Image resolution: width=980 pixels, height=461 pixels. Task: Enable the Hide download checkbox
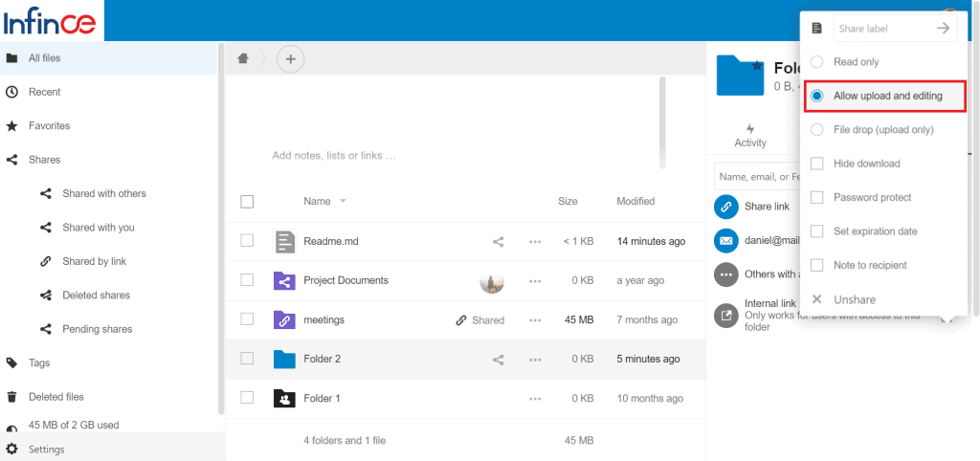coord(817,164)
